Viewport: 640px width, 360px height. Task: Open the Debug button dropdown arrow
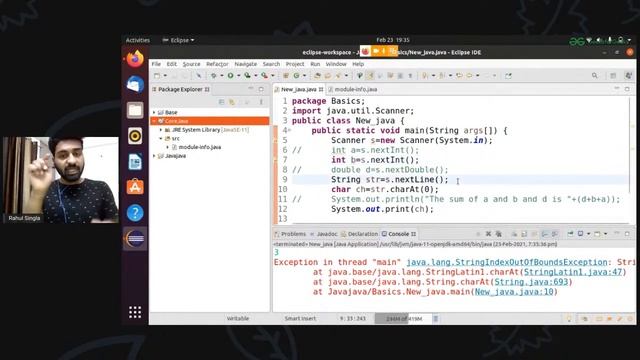[x=222, y=76]
